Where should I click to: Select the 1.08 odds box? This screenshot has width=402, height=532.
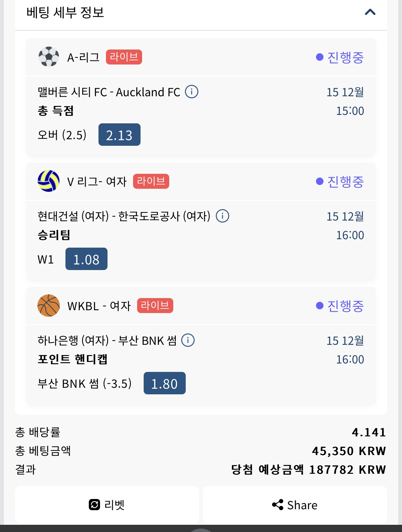86,259
